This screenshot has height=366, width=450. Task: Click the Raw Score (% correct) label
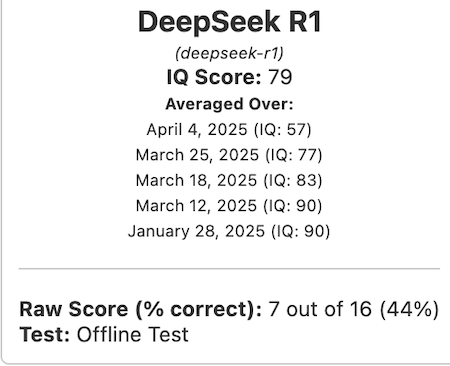tap(141, 309)
